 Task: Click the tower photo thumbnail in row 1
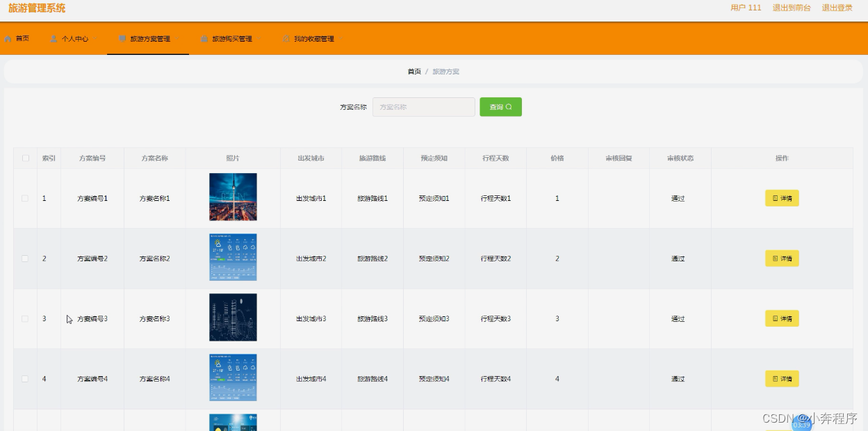coord(233,197)
